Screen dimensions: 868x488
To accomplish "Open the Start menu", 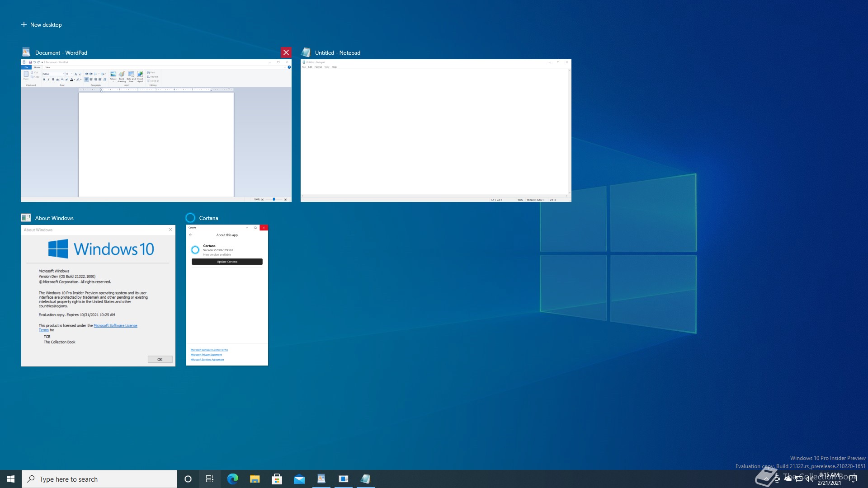I will (11, 479).
